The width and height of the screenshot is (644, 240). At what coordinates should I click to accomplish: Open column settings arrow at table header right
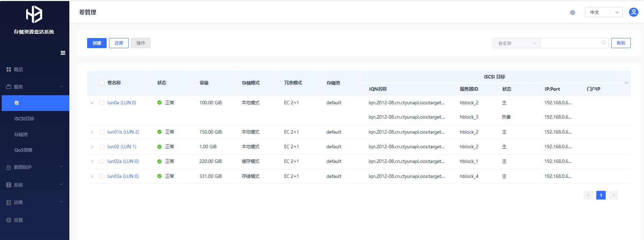click(x=626, y=83)
